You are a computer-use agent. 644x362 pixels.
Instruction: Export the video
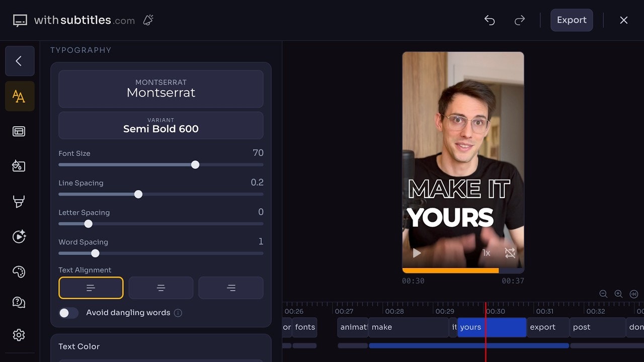coord(572,20)
